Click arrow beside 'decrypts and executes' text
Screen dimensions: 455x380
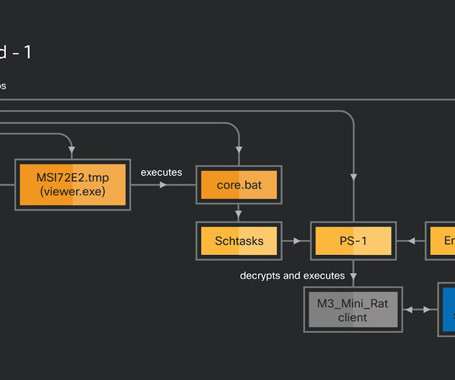pyautogui.click(x=353, y=276)
